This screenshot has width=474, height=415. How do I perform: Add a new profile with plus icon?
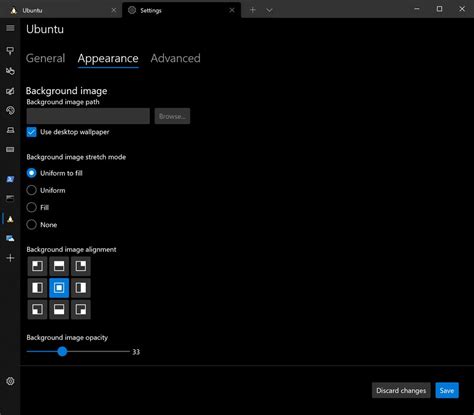tap(10, 258)
